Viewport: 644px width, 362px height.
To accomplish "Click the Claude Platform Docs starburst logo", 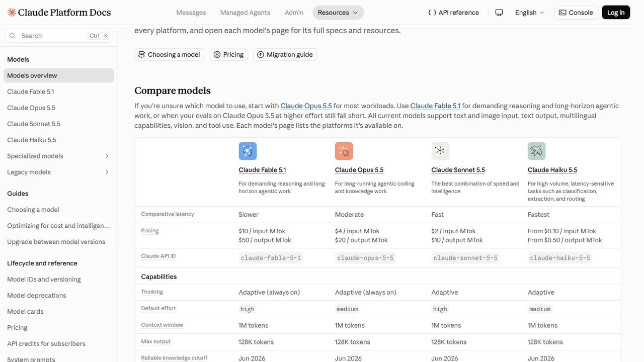I will click(x=12, y=13).
